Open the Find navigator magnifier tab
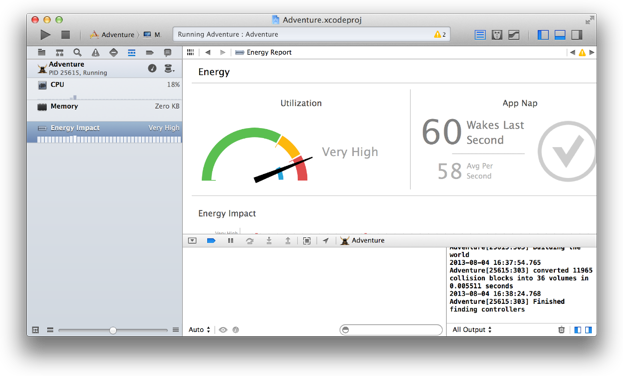The image size is (623, 376). 77,52
